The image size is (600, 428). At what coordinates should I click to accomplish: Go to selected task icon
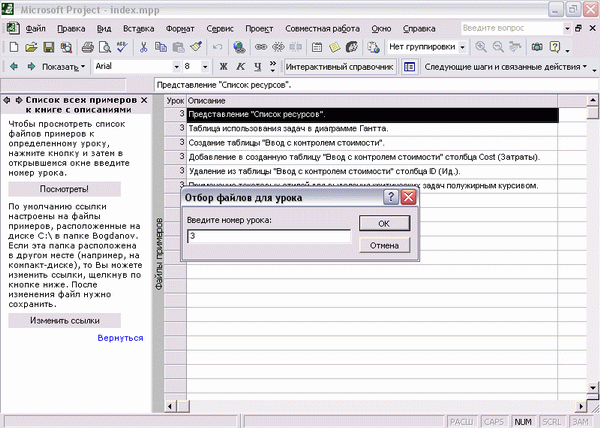pyautogui.click(x=515, y=47)
